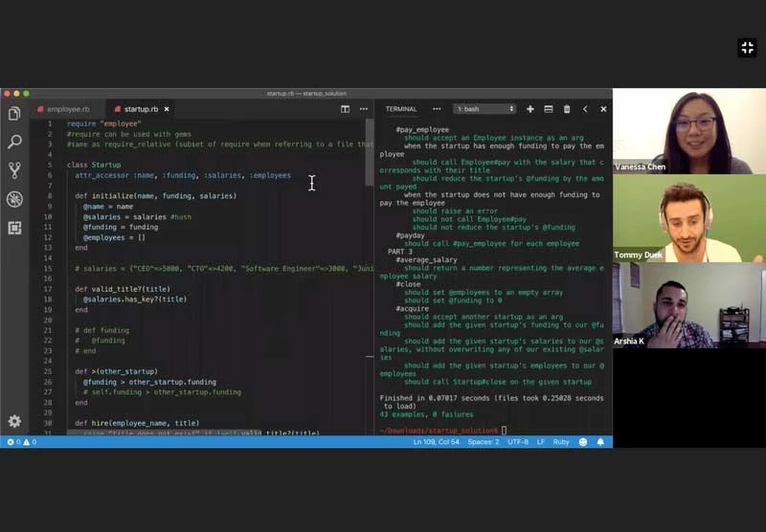Switch to the employee.rb tab

(67, 109)
